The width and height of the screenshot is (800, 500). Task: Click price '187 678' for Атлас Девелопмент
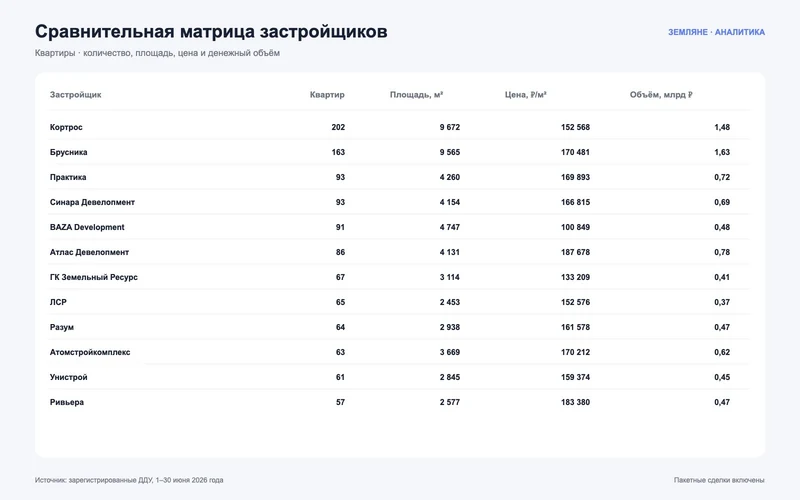click(x=576, y=252)
